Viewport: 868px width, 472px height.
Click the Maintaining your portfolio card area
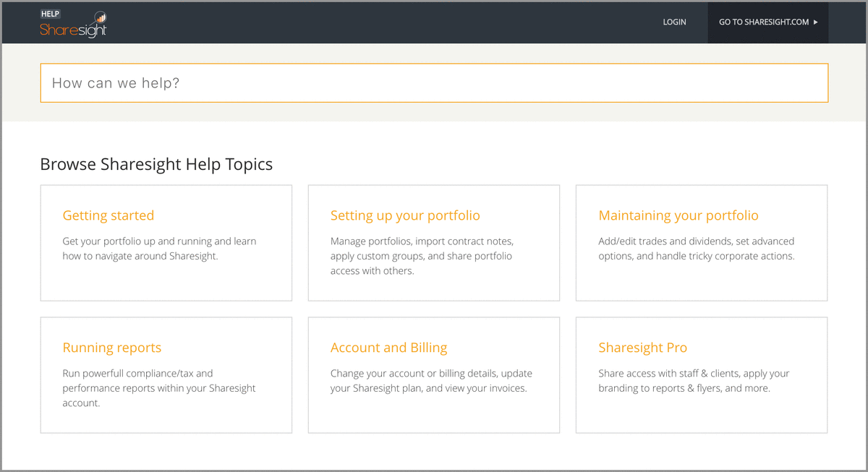click(x=701, y=243)
